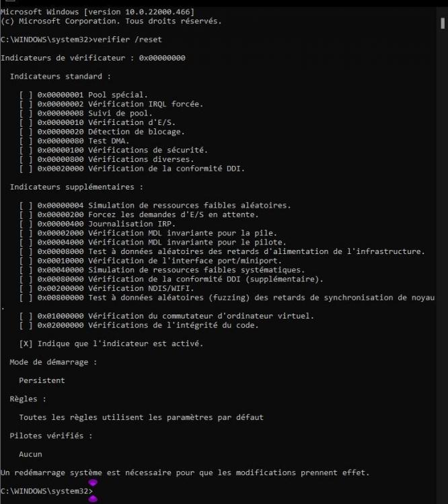
Task: Click the Journalisation IRP checkbox
Action: (26, 224)
